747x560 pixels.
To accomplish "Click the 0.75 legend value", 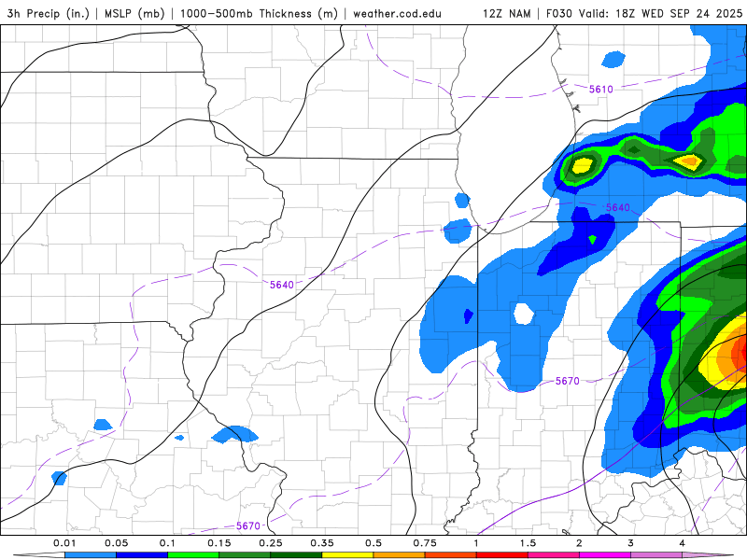I will point(425,543).
